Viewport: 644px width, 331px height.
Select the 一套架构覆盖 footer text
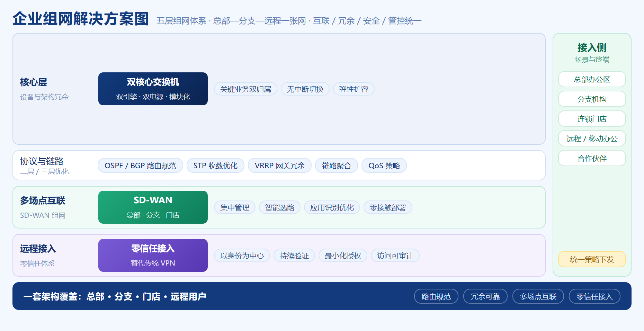coord(115,296)
